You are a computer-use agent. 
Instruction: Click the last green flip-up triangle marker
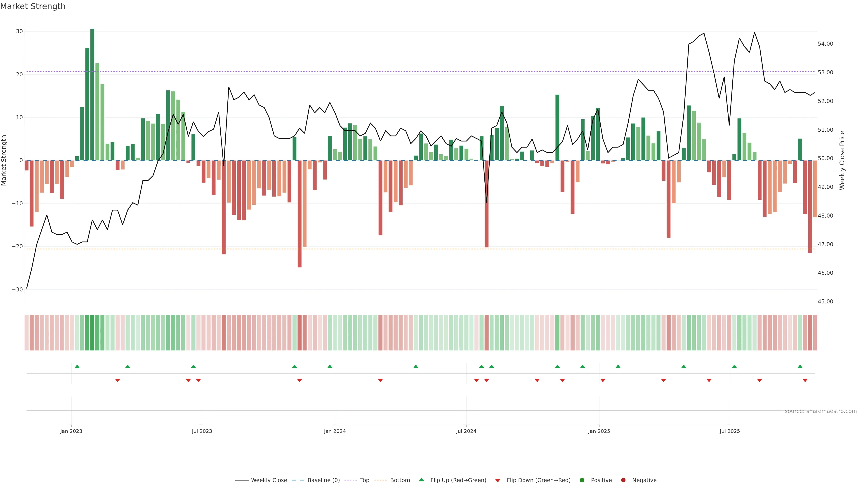[x=800, y=366]
